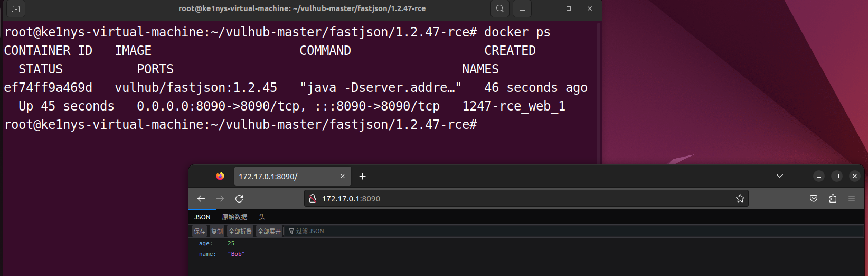The width and height of the screenshot is (868, 276).
Task: Switch to the 原始数据 raw data tab
Action: pyautogui.click(x=234, y=217)
